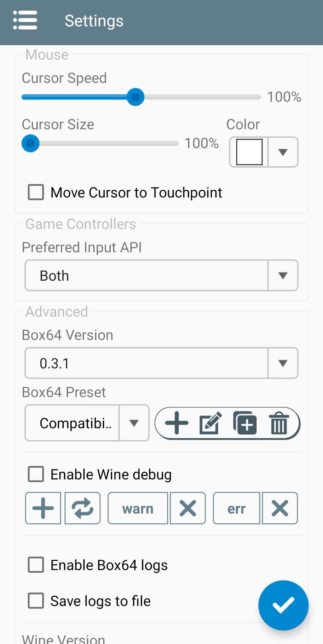
Task: Add a new Box64 preset
Action: tap(177, 423)
